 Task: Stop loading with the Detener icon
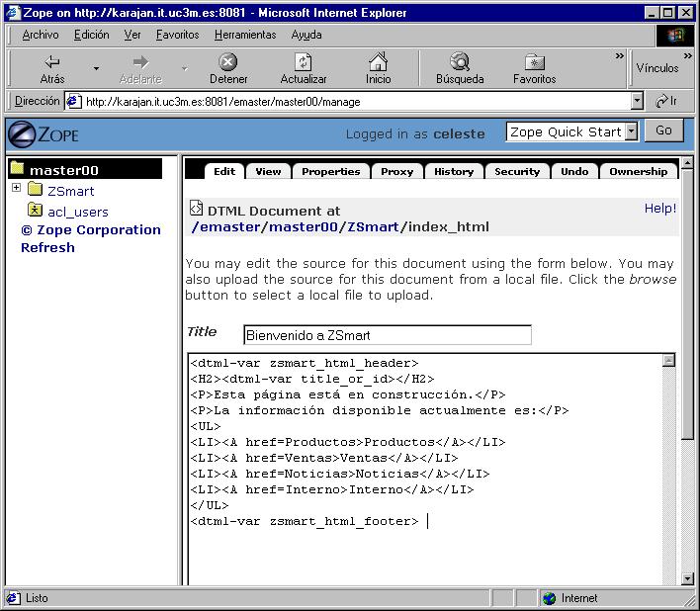(x=228, y=61)
